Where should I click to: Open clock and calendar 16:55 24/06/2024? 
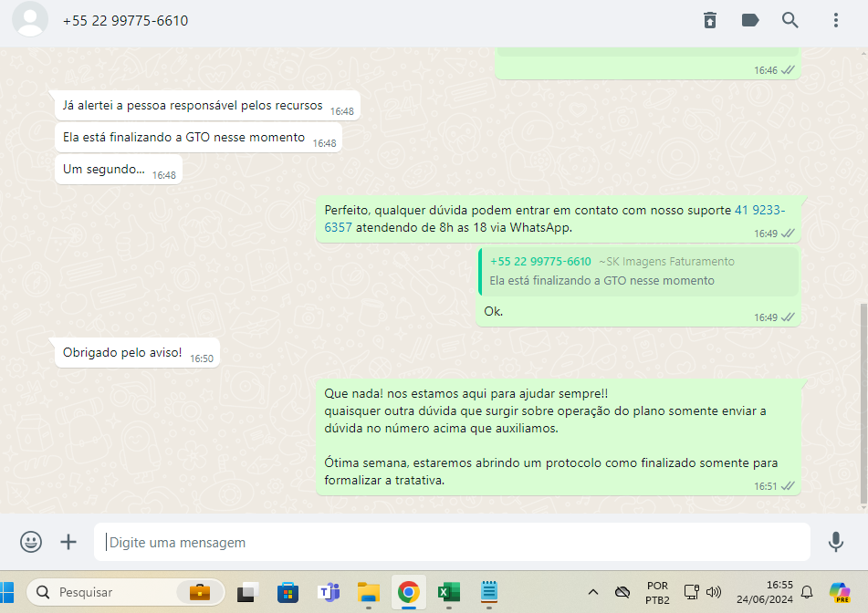point(765,592)
